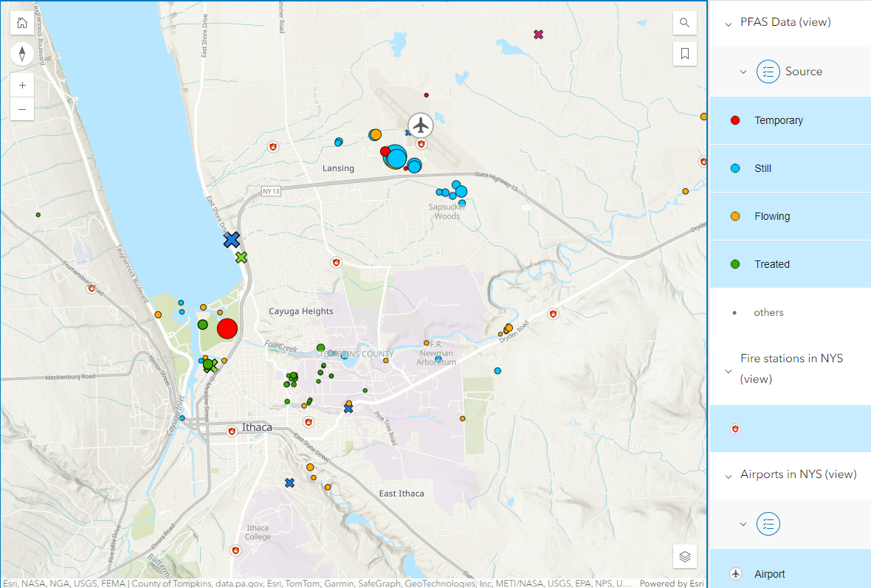Toggle the fire station symbol filter
The height and width of the screenshot is (588, 871).
click(x=735, y=428)
